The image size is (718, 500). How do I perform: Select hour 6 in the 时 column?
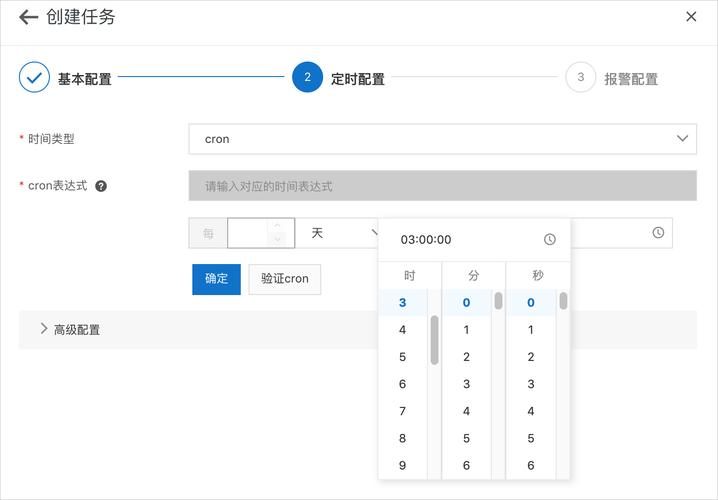[x=403, y=384]
